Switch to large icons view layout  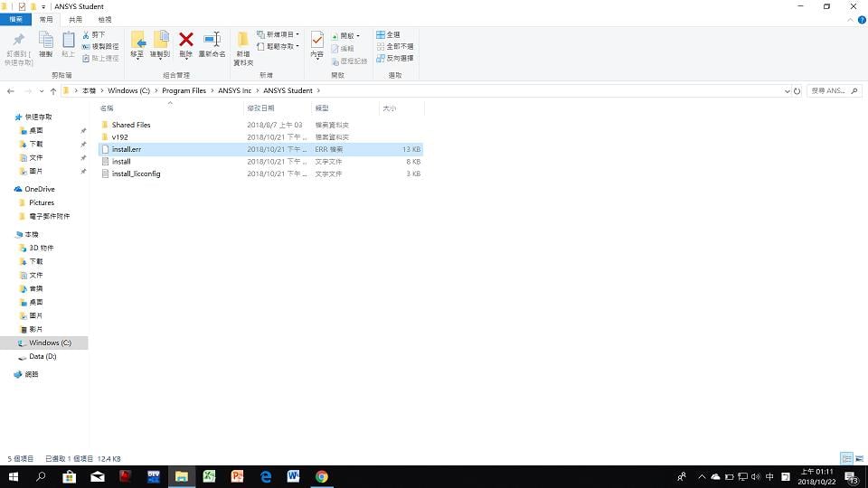coord(859,459)
